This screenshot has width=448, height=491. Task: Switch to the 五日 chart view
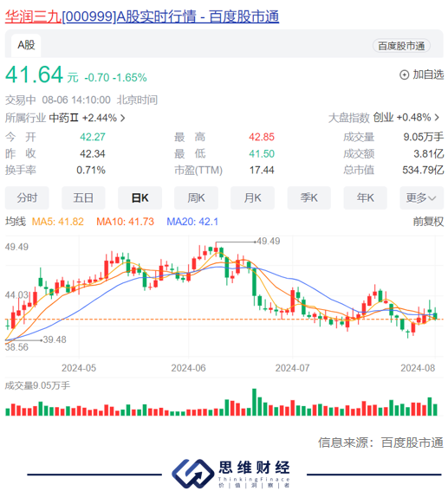tap(83, 198)
